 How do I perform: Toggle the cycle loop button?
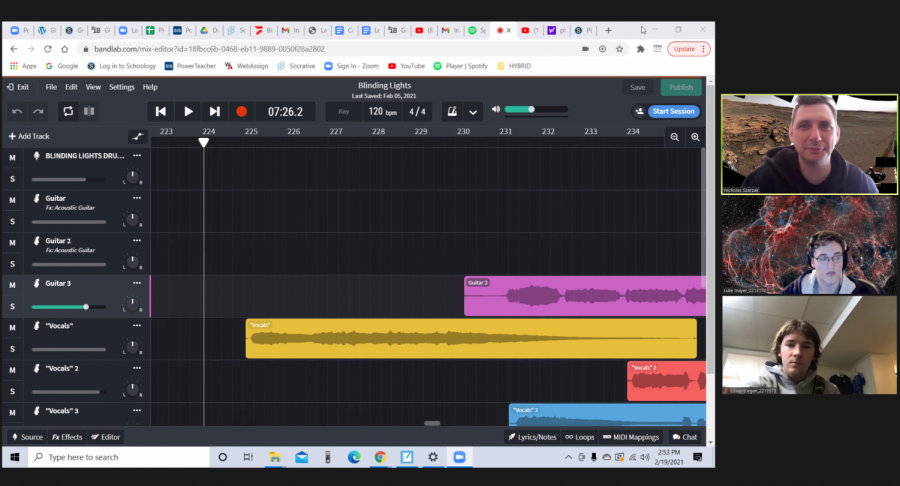68,111
